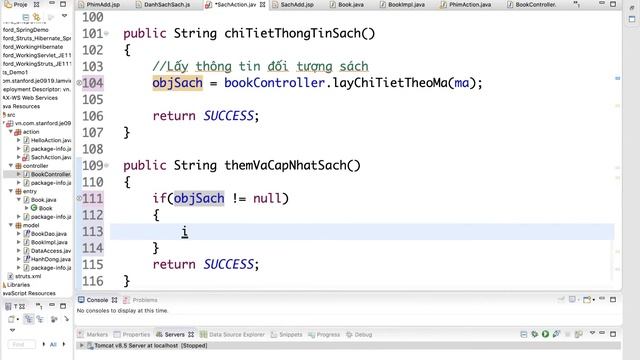Open Servers view menu dropdown arrow

click(x=592, y=333)
